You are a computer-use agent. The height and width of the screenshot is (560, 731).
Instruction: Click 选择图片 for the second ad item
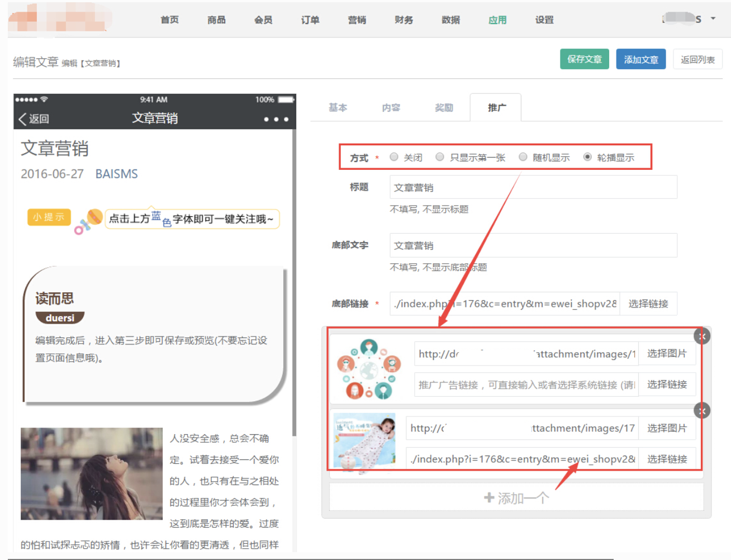pyautogui.click(x=667, y=428)
